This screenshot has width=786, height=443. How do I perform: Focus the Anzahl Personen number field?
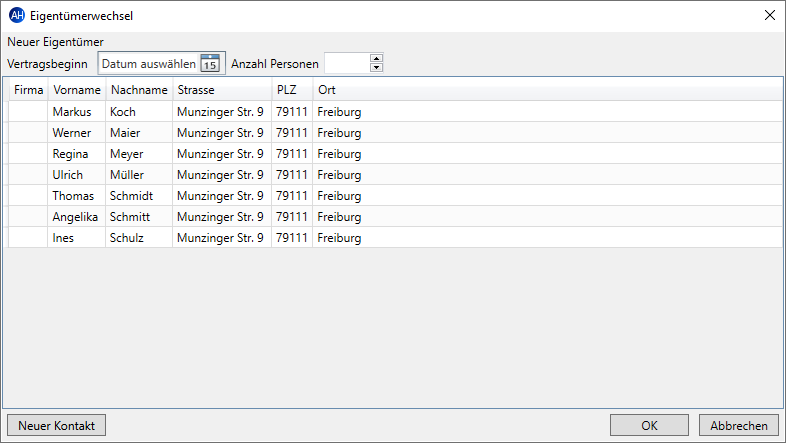pyautogui.click(x=347, y=63)
